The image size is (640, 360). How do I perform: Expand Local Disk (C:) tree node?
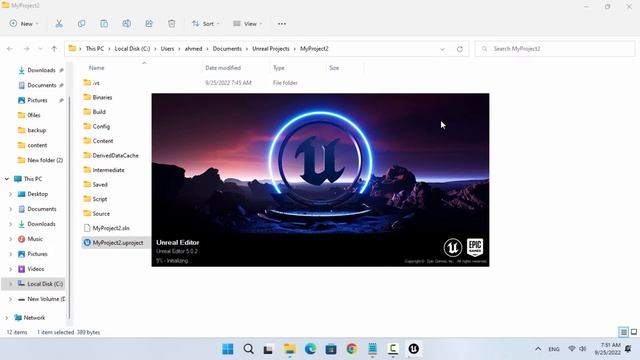click(11, 284)
